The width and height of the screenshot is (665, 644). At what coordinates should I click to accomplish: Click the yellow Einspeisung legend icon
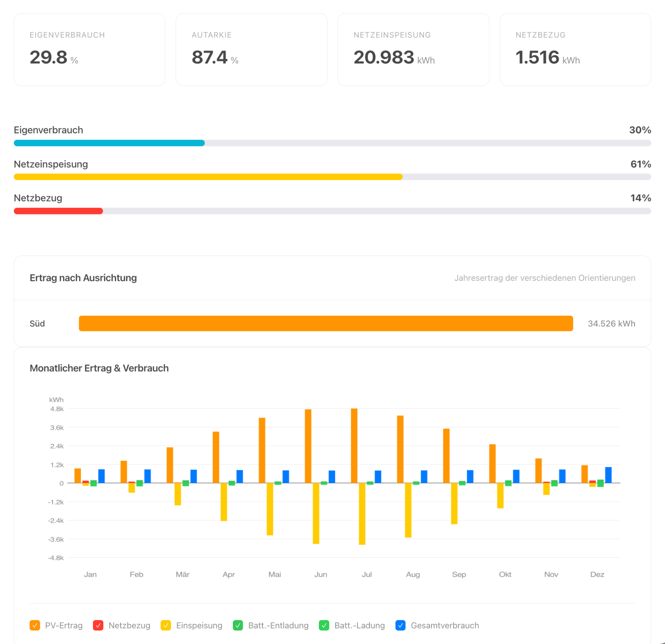coord(166,626)
